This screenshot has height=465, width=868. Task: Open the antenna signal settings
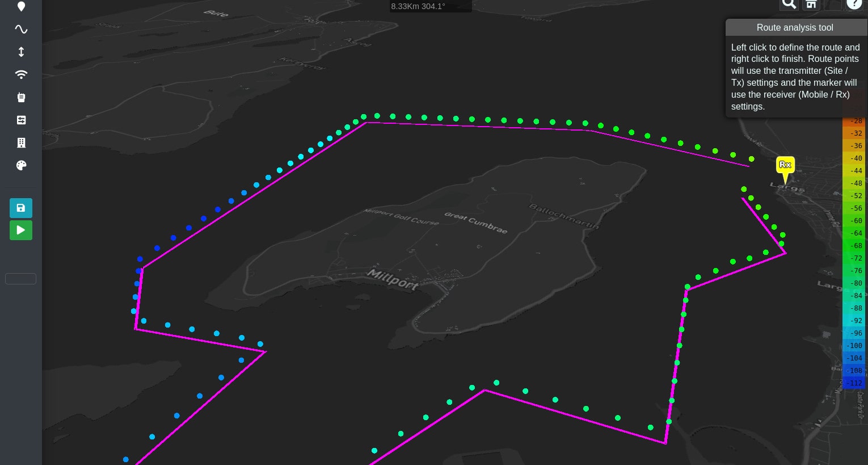pos(21,74)
